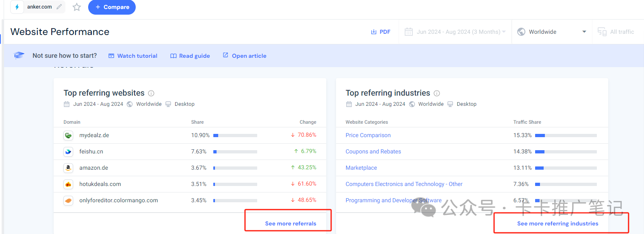Click the Price Comparison traffic share bar
The image size is (644, 234).
[566, 136]
